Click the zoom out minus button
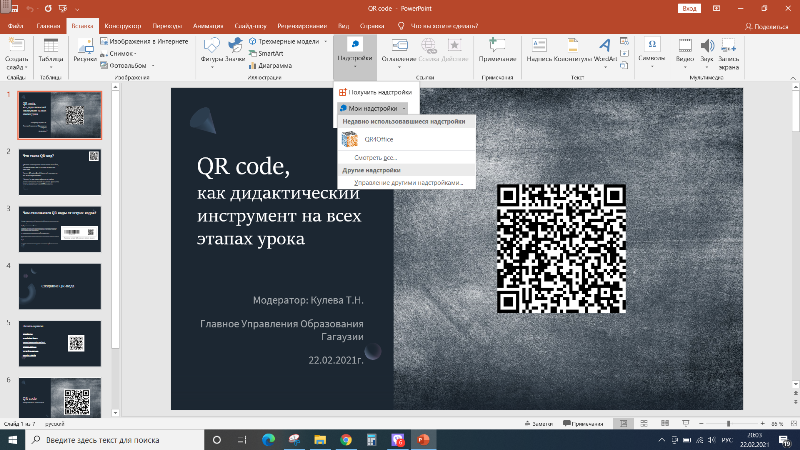Viewport: 800px width, 450px height. pyautogui.click(x=701, y=423)
